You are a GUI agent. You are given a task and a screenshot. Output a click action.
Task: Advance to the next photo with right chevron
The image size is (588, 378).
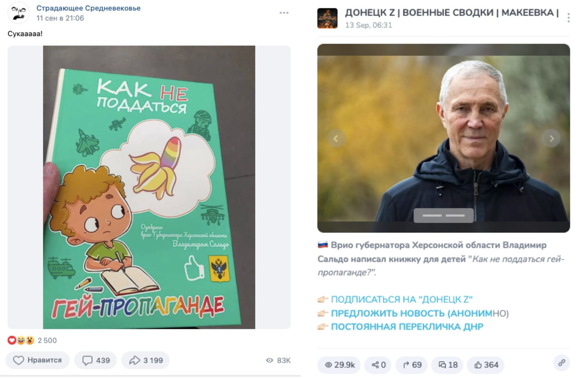[551, 138]
